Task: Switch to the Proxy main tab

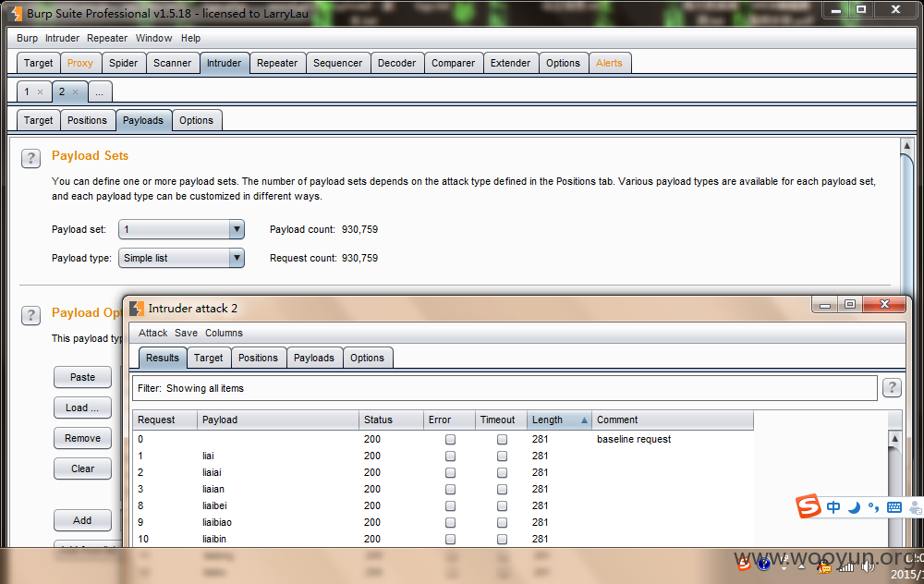Action: click(80, 63)
